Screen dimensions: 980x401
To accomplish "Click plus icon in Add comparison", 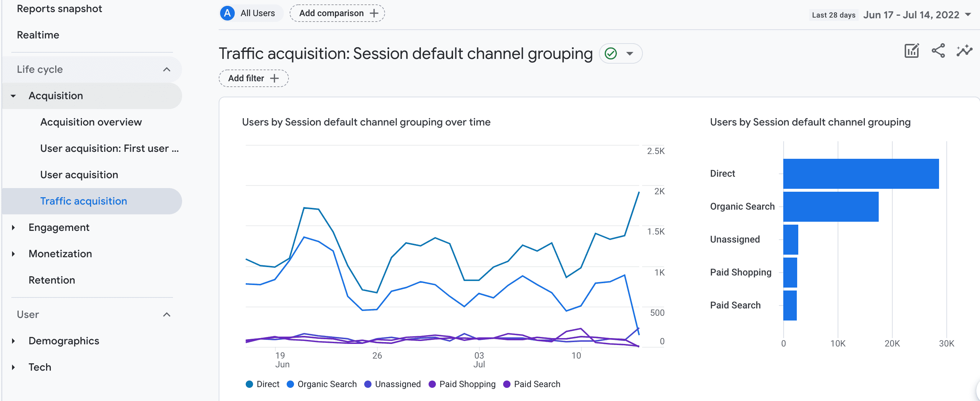I will 374,13.
